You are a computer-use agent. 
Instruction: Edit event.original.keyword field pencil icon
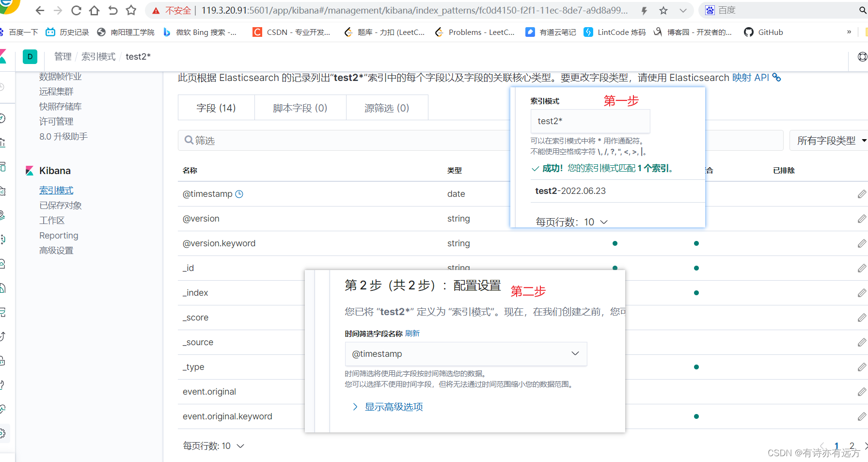(862, 416)
